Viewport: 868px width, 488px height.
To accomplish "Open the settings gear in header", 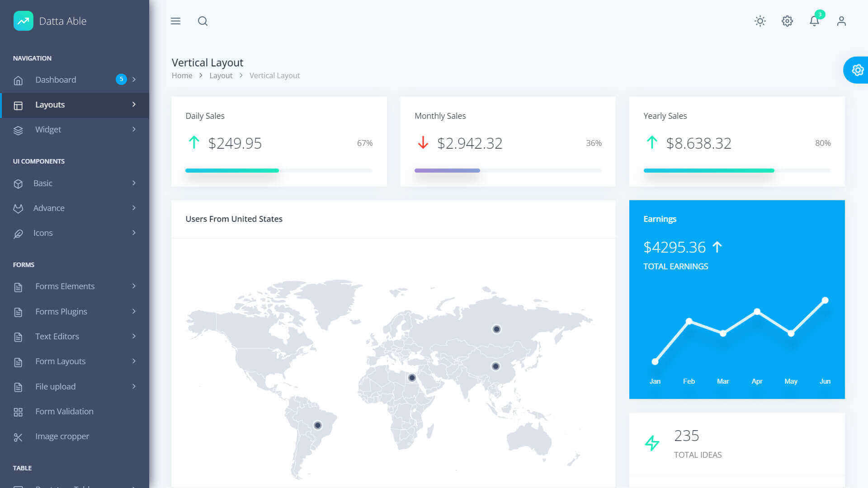I will pyautogui.click(x=787, y=21).
